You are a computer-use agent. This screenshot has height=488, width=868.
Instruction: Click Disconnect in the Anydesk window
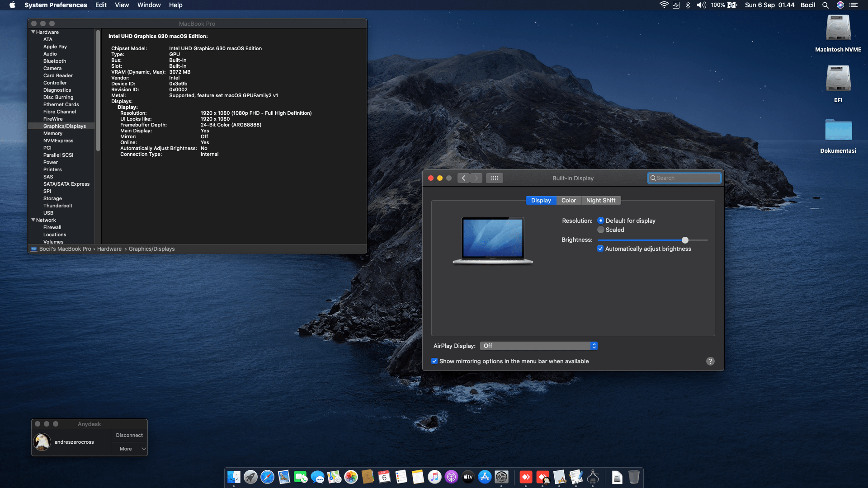[x=129, y=435]
